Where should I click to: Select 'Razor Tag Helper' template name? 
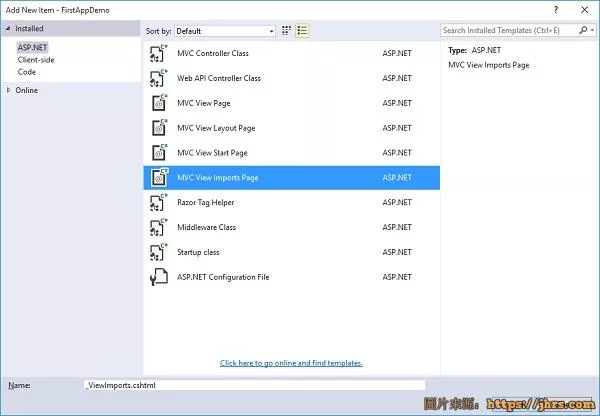pyautogui.click(x=205, y=202)
